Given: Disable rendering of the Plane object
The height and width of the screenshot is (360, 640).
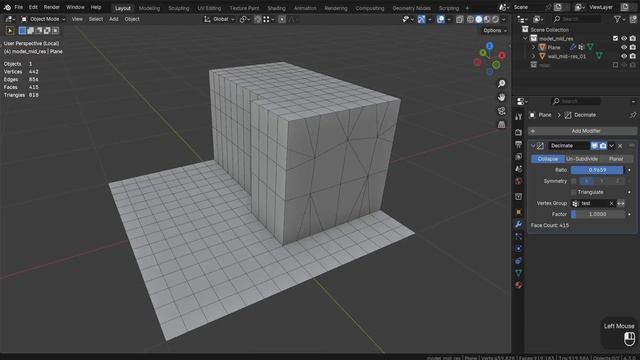Looking at the screenshot, I should click(633, 47).
